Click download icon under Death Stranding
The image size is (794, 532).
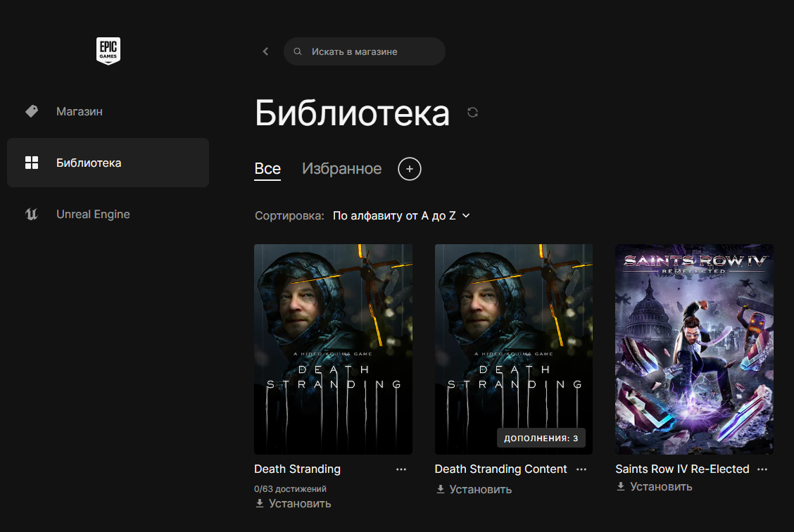pyautogui.click(x=260, y=503)
